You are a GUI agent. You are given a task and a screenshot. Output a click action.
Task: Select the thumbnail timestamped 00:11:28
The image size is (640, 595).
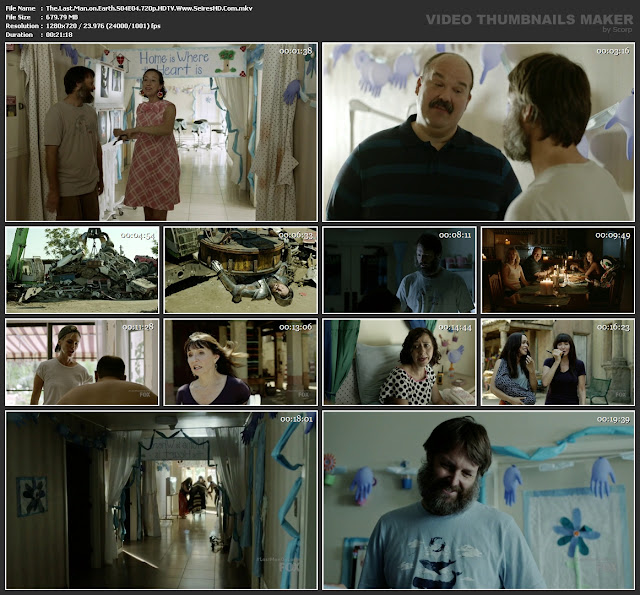pos(82,362)
